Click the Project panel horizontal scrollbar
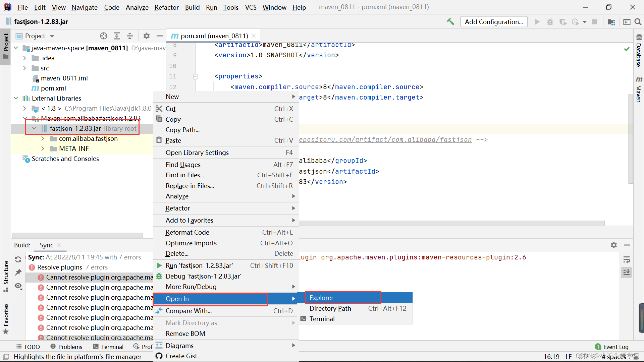The height and width of the screenshot is (362, 644). point(77,235)
